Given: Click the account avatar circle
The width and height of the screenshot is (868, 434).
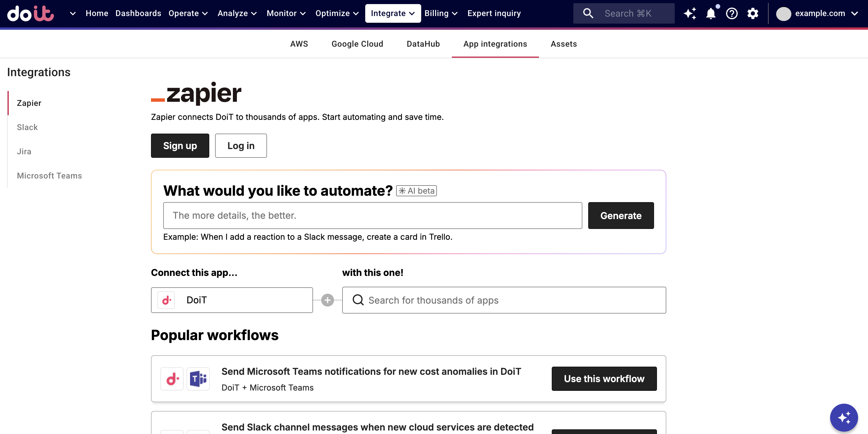Looking at the screenshot, I should (784, 13).
